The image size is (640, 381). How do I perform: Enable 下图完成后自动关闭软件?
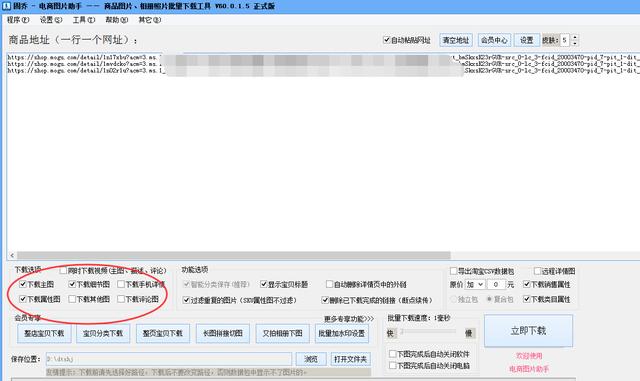(392, 354)
